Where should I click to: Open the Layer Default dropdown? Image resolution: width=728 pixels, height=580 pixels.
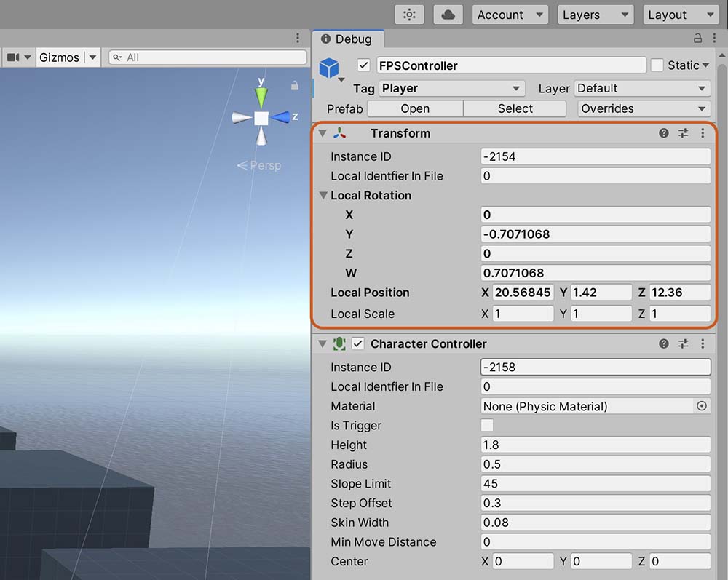(643, 88)
